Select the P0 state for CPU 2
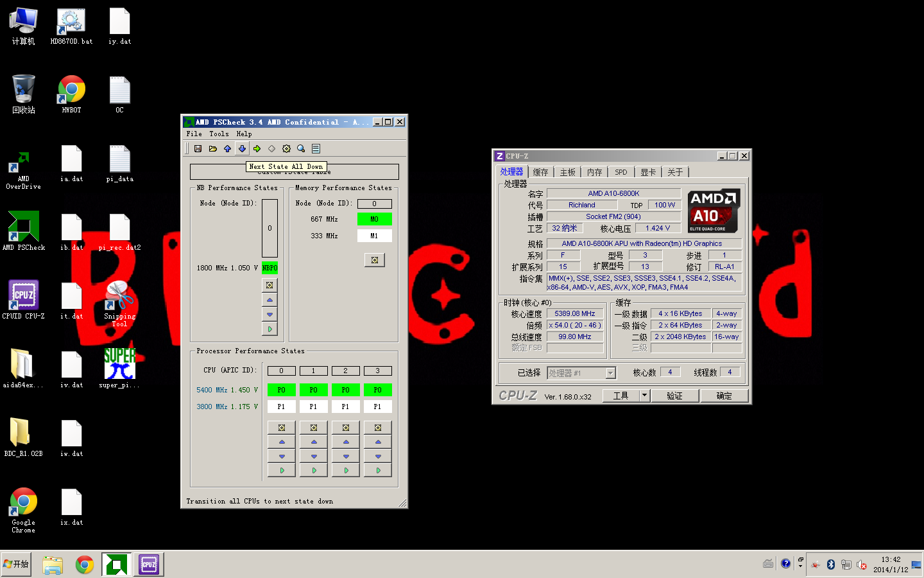The width and height of the screenshot is (924, 578). [346, 390]
